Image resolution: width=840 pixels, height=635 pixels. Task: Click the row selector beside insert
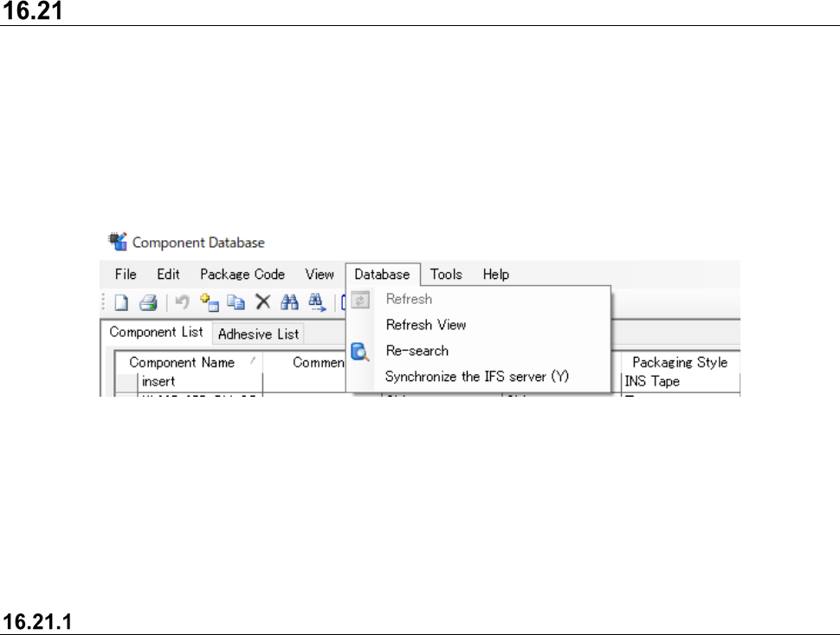click(x=127, y=382)
